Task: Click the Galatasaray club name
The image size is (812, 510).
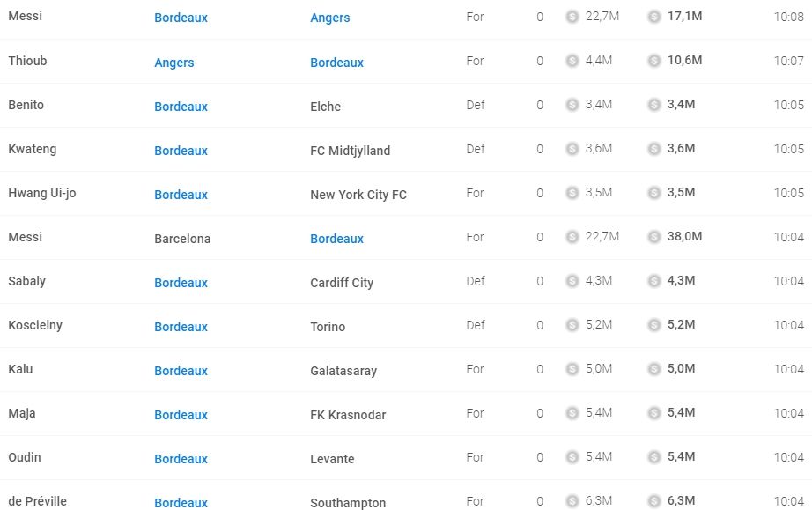Action: pos(343,371)
